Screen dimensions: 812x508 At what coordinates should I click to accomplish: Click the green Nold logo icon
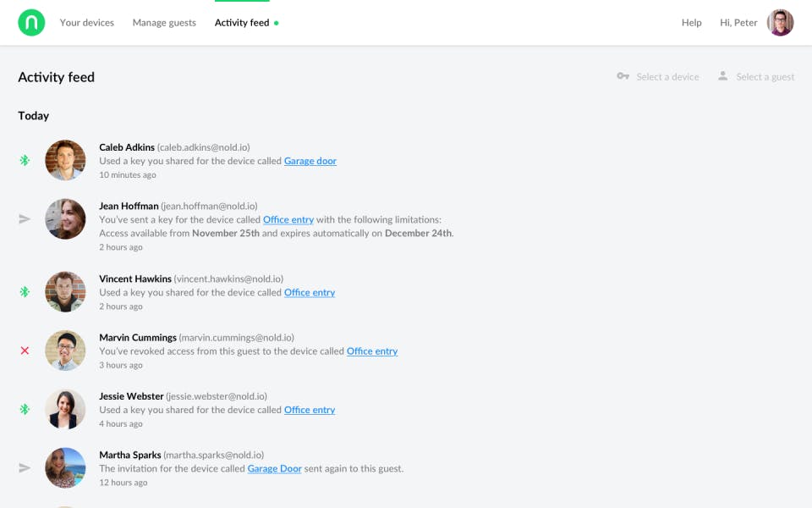(31, 23)
